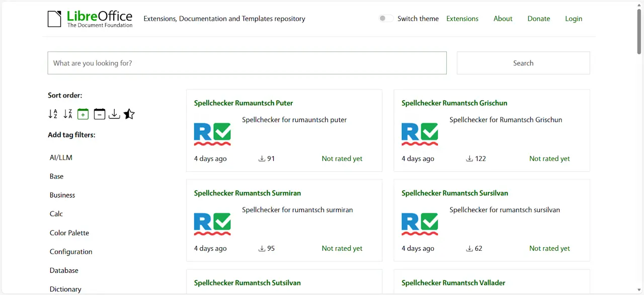Click 'Not rated yet' on Rumantsch Surmiran card
Image resolution: width=644 pixels, height=295 pixels.
342,248
